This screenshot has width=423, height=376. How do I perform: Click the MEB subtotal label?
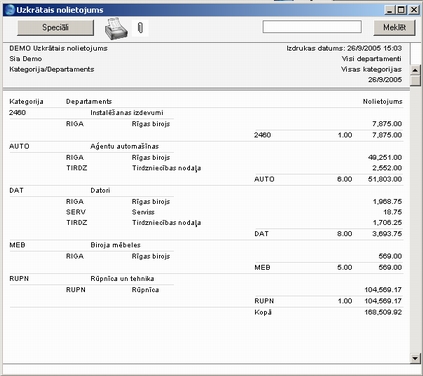point(262,267)
